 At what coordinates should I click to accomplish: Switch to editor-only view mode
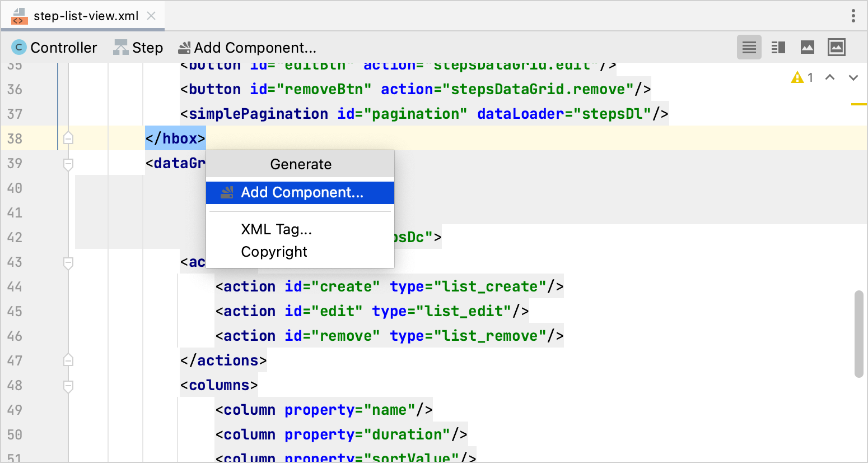coord(749,48)
